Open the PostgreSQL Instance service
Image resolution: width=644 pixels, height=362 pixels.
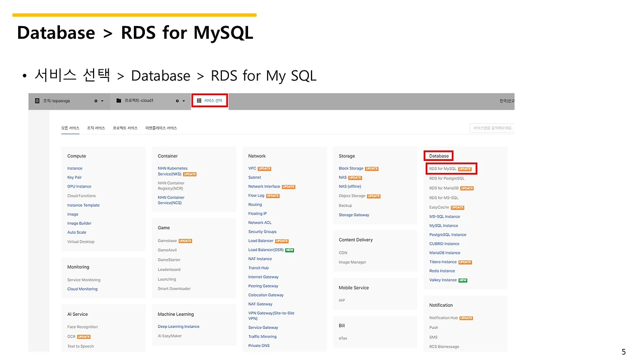[447, 235]
